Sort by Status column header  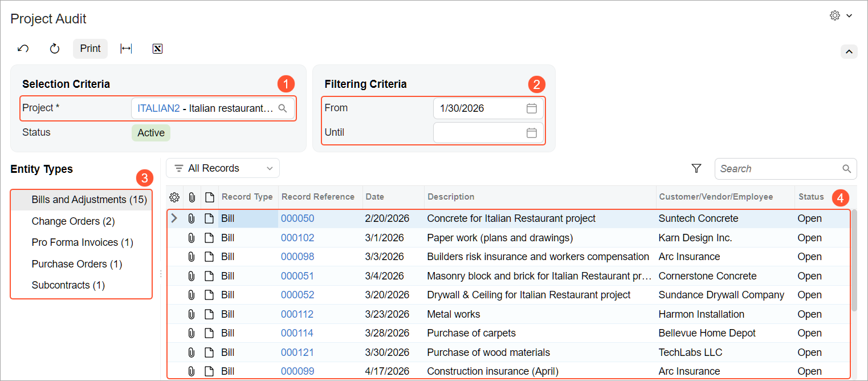(811, 197)
